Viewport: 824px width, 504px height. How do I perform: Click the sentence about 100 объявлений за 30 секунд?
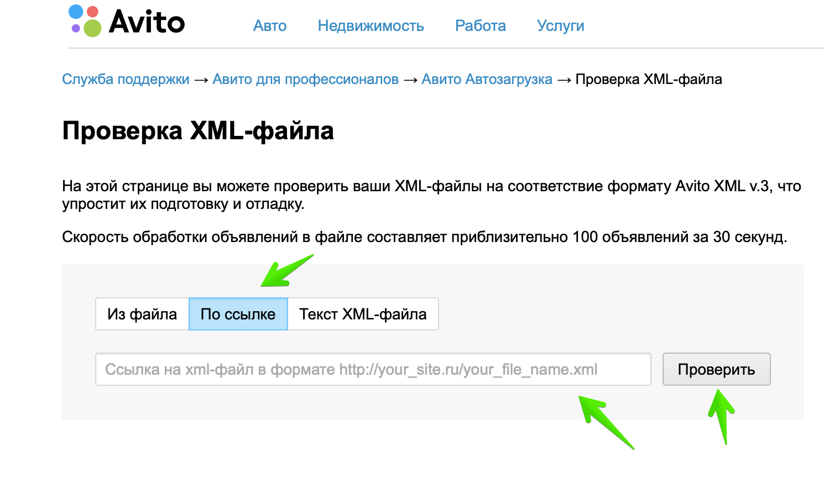[424, 237]
